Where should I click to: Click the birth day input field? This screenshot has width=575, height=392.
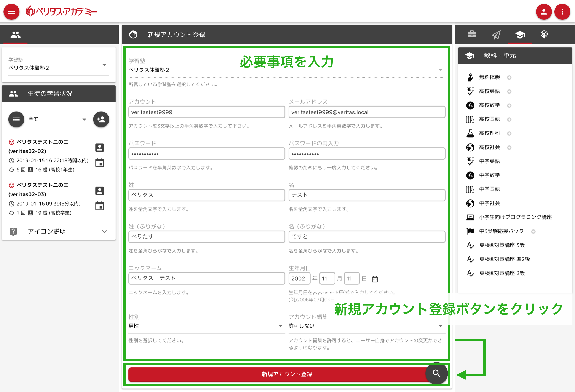tap(351, 279)
